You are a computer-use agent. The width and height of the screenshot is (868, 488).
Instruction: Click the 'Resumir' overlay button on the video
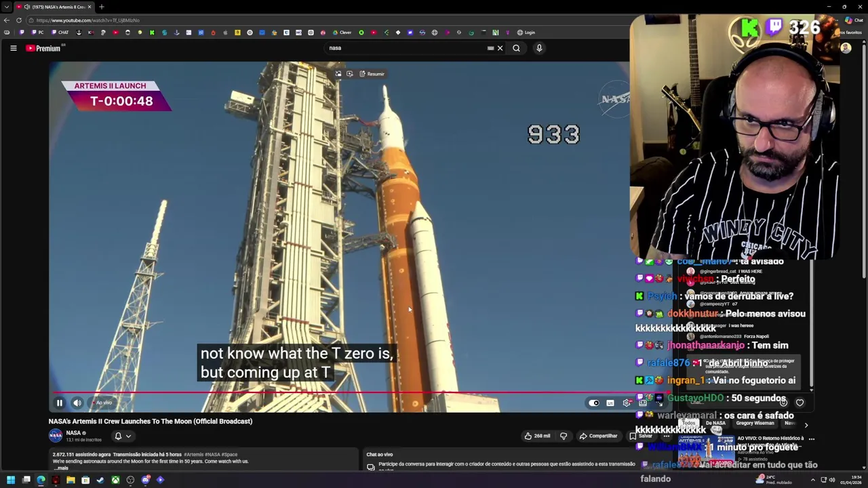click(x=372, y=74)
